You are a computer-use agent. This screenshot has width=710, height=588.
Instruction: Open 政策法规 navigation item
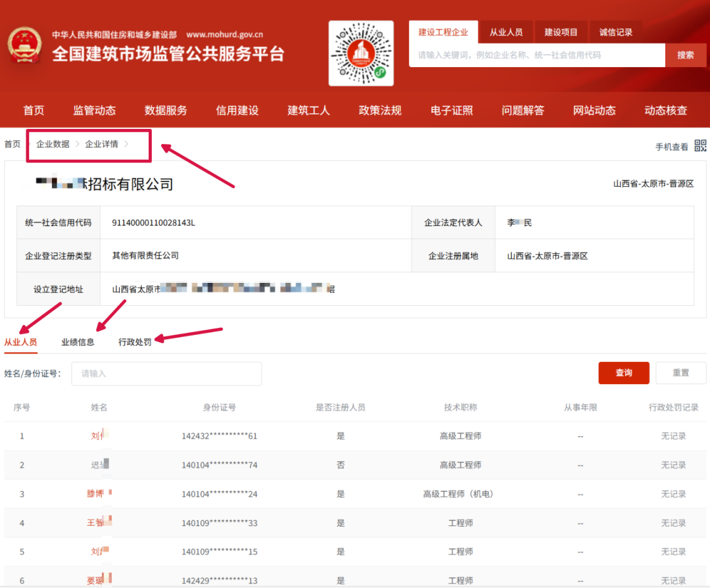tap(380, 110)
